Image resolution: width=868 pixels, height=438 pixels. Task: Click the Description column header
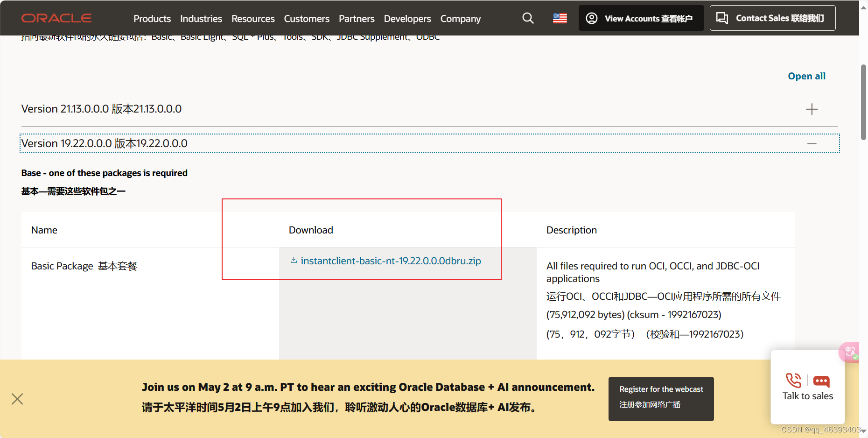point(572,230)
